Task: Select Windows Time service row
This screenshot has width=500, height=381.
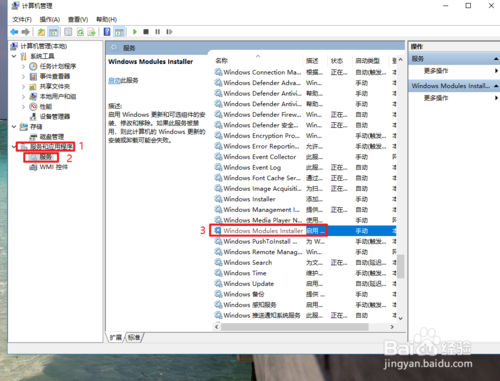Action: (305, 273)
